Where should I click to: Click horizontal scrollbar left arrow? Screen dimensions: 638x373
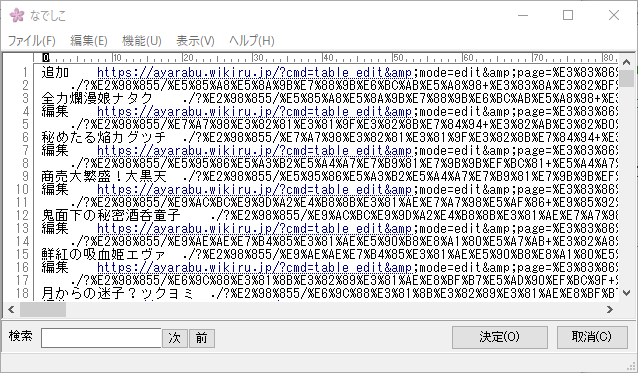[11, 310]
